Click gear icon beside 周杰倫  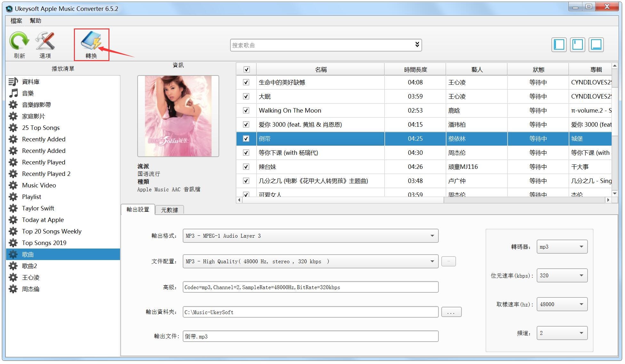[x=13, y=289]
